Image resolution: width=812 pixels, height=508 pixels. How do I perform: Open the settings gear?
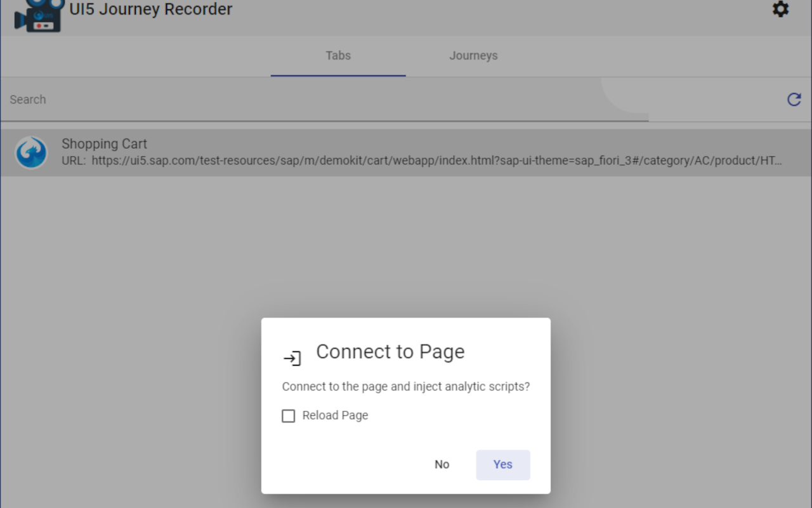[x=780, y=9]
